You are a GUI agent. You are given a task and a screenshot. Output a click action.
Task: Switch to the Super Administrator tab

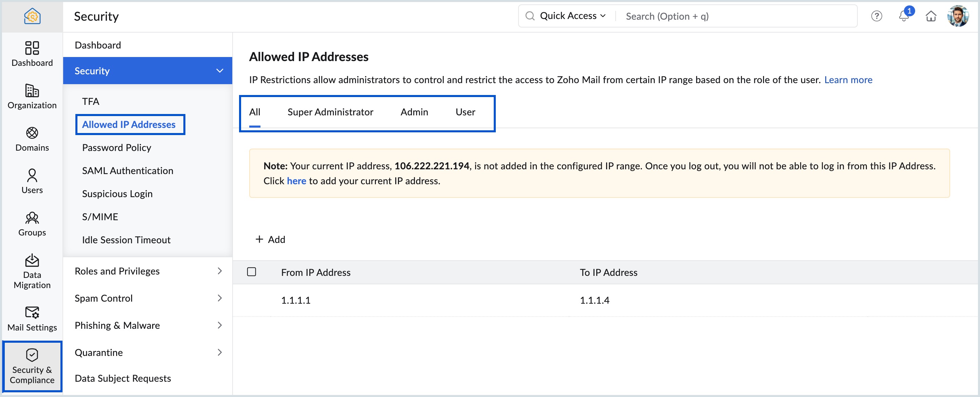coord(330,112)
